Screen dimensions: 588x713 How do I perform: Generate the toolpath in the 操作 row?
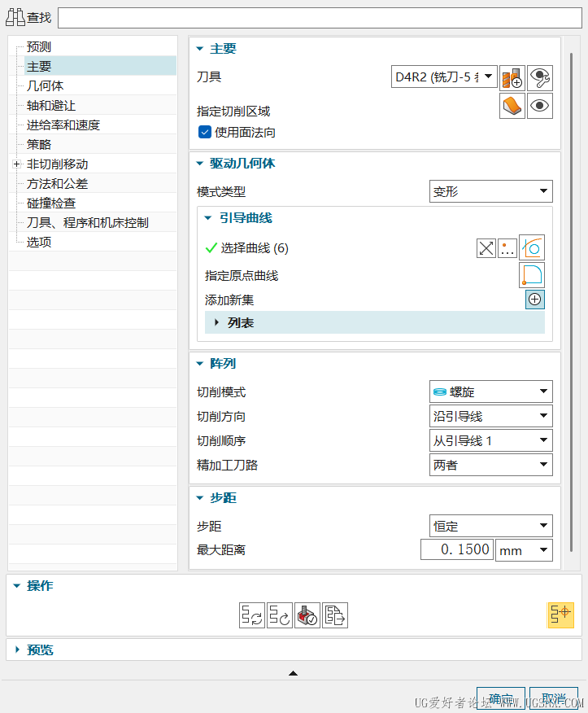point(250,615)
